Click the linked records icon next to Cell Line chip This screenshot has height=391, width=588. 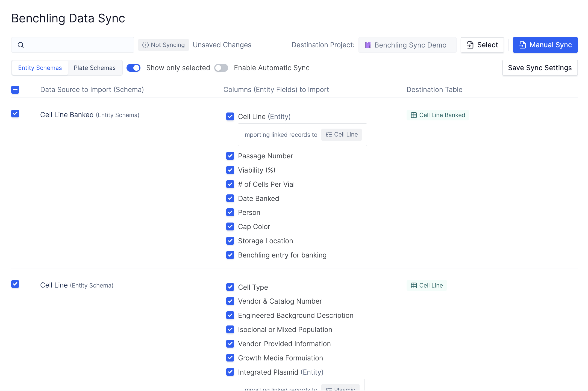pyautogui.click(x=329, y=135)
